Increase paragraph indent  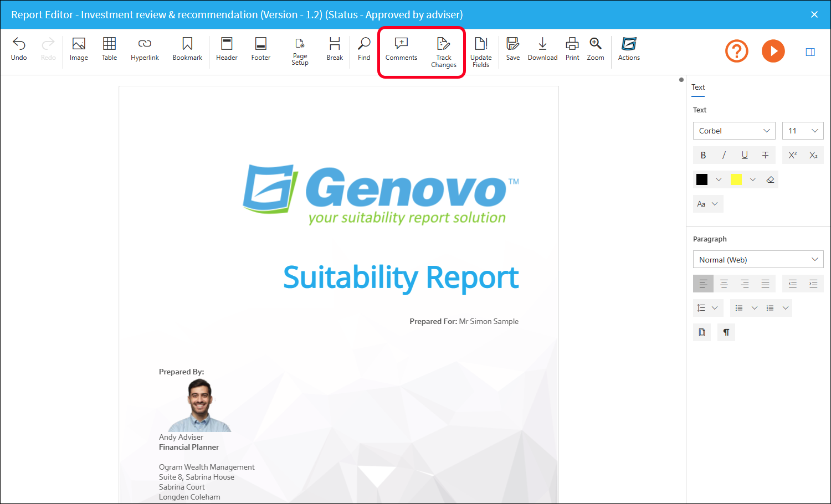tap(813, 284)
